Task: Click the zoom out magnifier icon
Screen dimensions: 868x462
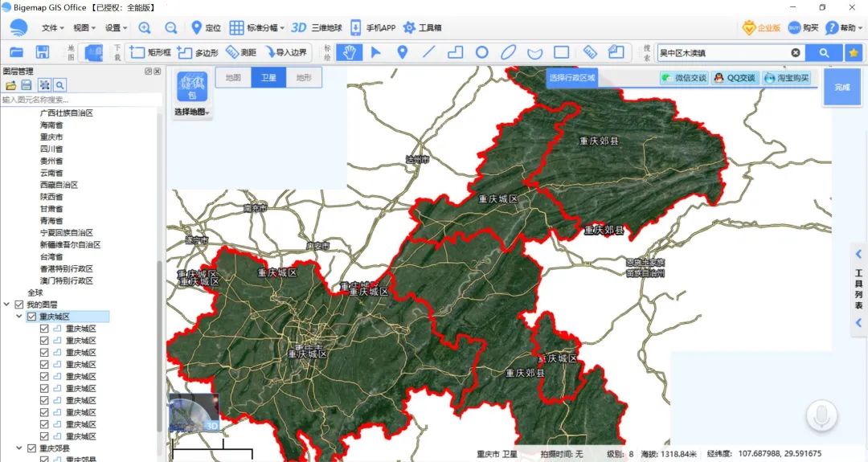Action: pyautogui.click(x=171, y=27)
